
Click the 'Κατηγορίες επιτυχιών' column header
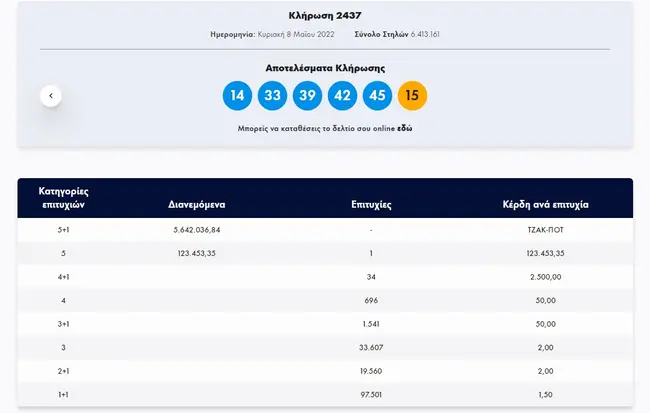pyautogui.click(x=66, y=196)
